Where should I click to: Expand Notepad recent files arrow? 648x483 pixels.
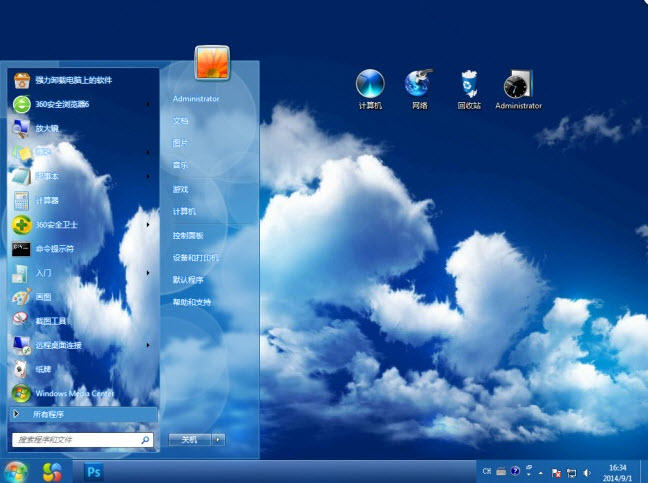(148, 176)
